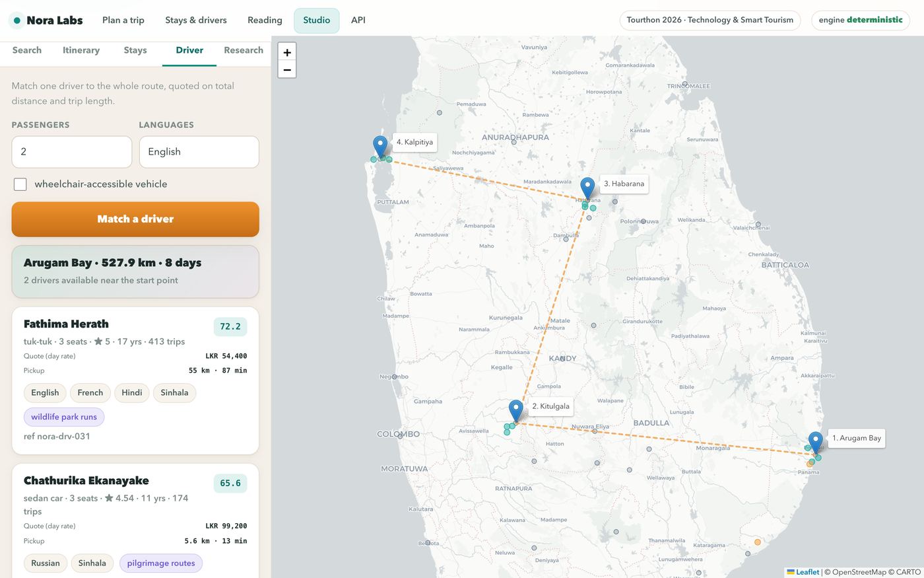924x578 pixels.
Task: Open the Leaflet attribution link
Action: pos(803,572)
